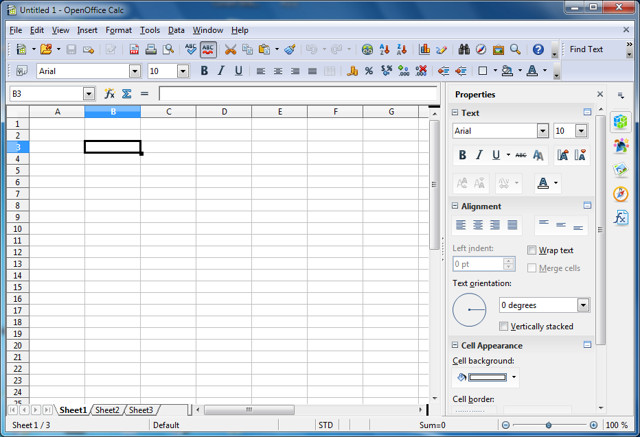Click the Cut scissors icon

[231, 49]
